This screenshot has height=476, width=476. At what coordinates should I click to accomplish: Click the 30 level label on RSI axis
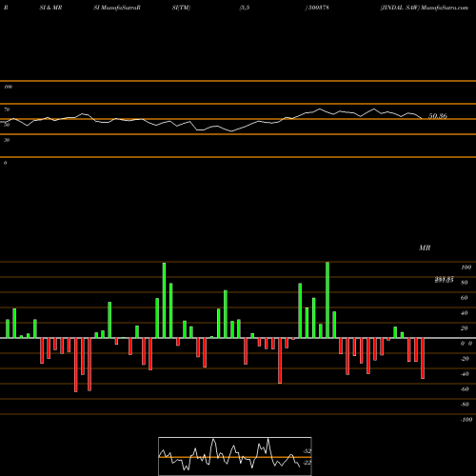(x=7, y=140)
